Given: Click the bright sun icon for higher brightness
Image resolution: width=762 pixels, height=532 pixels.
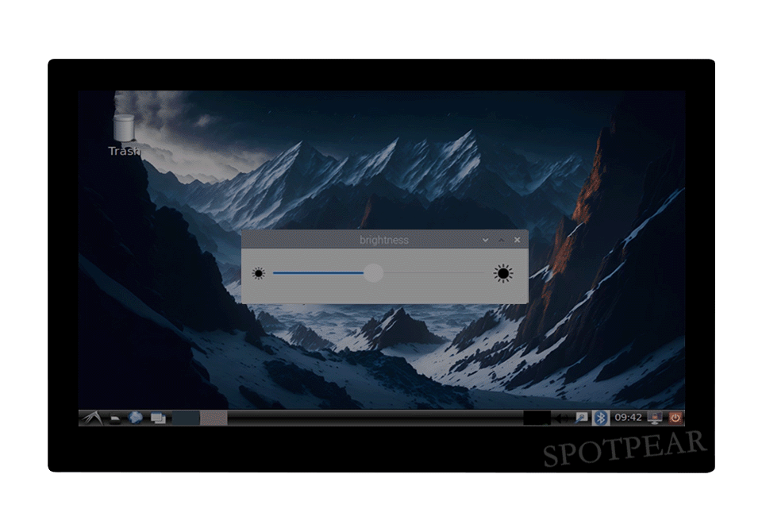Looking at the screenshot, I should pos(502,274).
